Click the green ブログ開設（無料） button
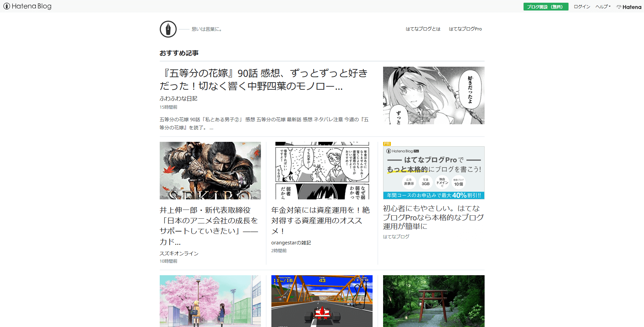The width and height of the screenshot is (644, 327). tap(546, 7)
